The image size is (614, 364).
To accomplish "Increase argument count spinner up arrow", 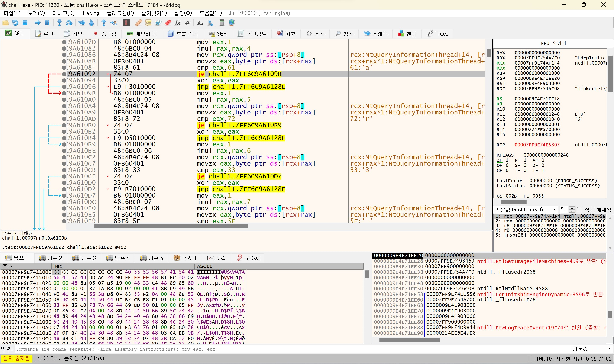I will click(x=572, y=208).
